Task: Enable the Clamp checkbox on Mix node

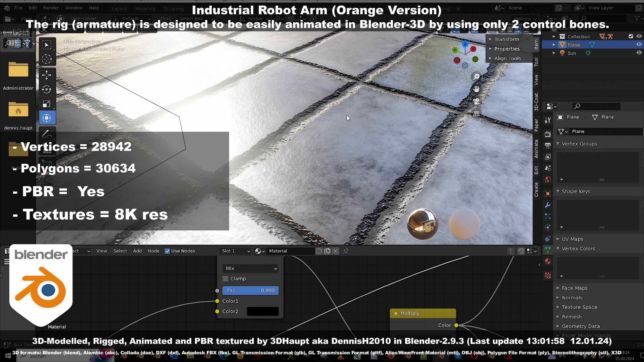Action: [226, 279]
